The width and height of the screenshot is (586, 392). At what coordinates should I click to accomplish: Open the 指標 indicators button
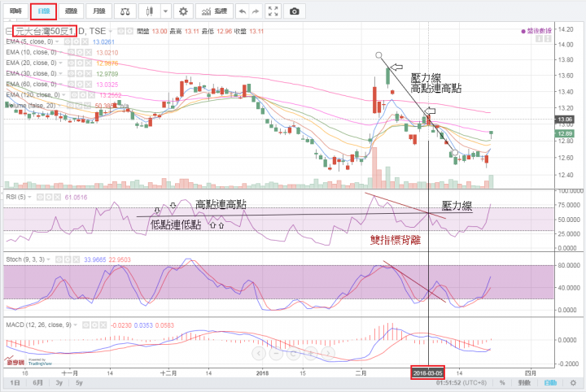[214, 12]
